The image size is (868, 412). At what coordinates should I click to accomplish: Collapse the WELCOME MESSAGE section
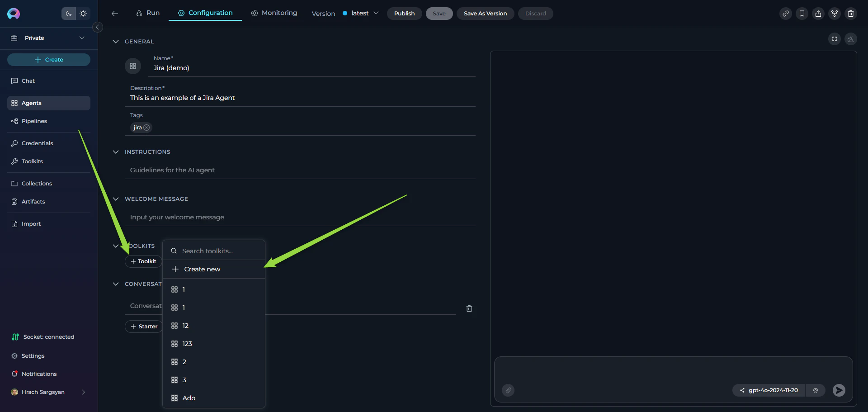tap(116, 199)
